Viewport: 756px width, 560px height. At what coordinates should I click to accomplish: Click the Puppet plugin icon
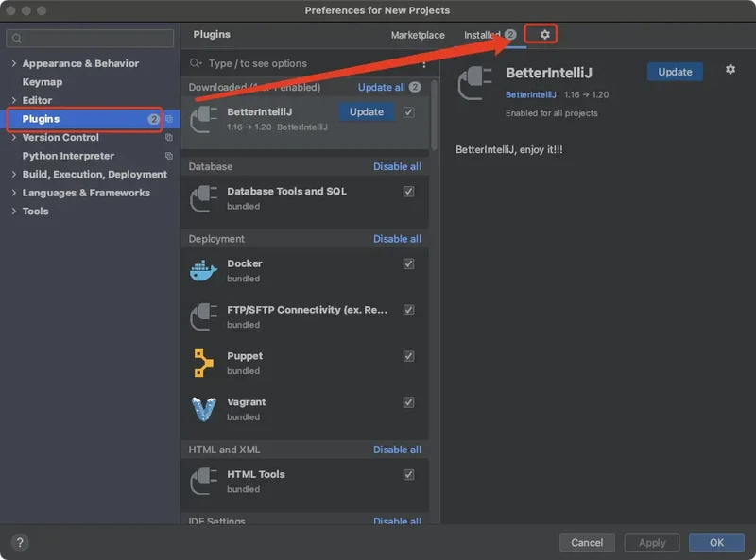point(203,364)
